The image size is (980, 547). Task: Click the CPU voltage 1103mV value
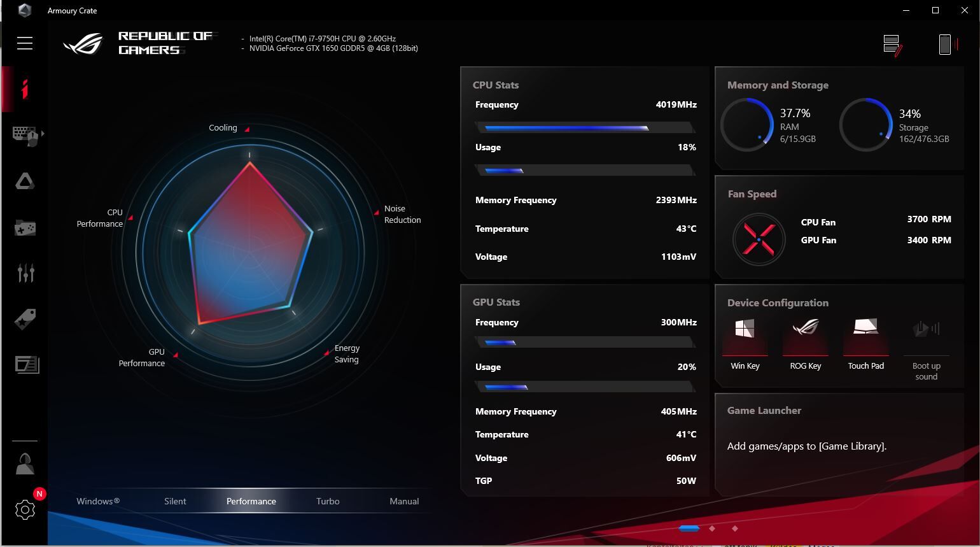point(679,257)
